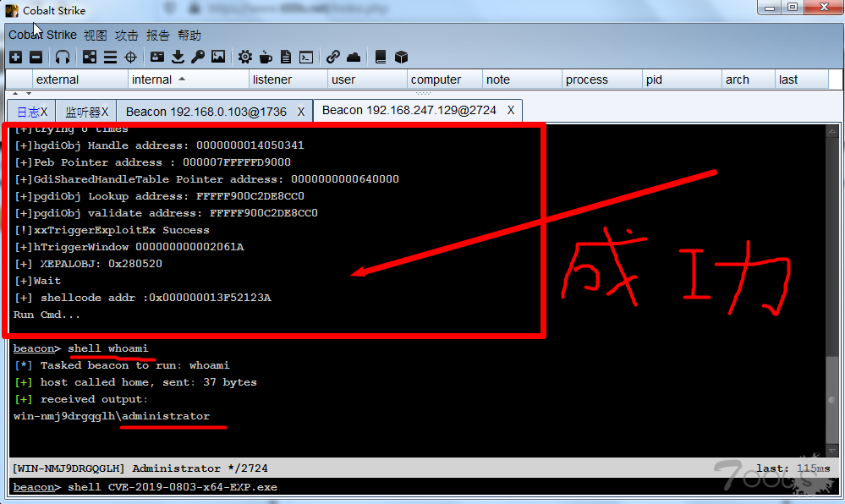Viewport: 845px width, 504px height.
Task: Switch to pivot graph view icon
Action: [90, 58]
